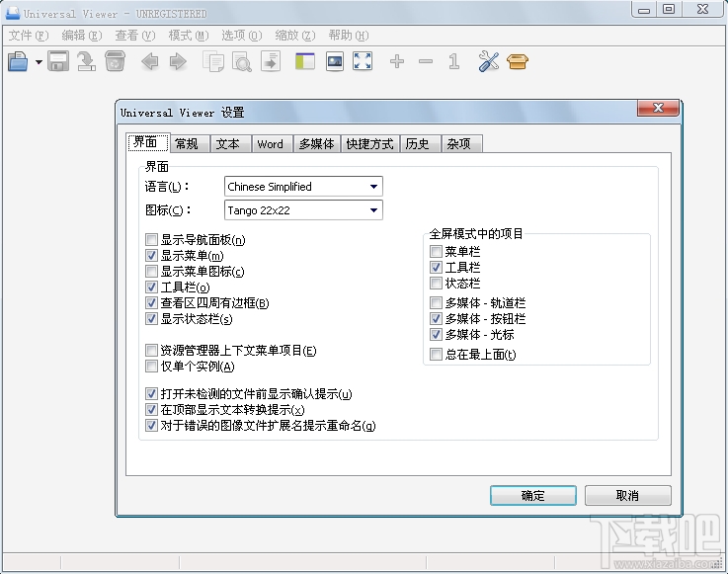Open the 查看(V) menu

pos(135,36)
